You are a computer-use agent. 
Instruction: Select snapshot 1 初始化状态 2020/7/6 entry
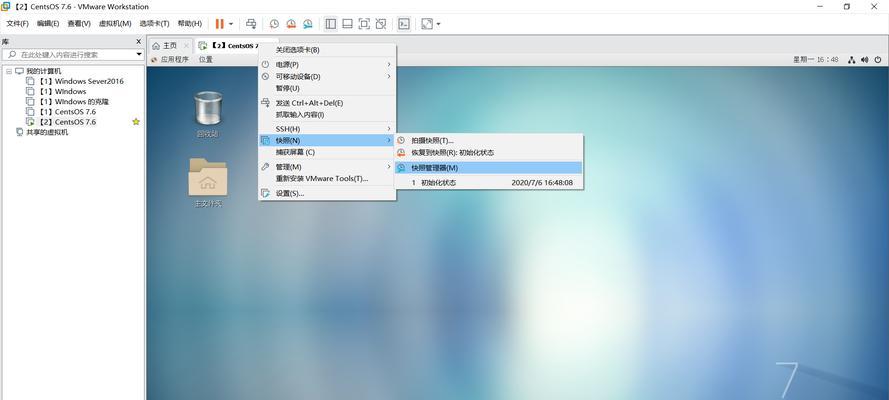(x=489, y=182)
